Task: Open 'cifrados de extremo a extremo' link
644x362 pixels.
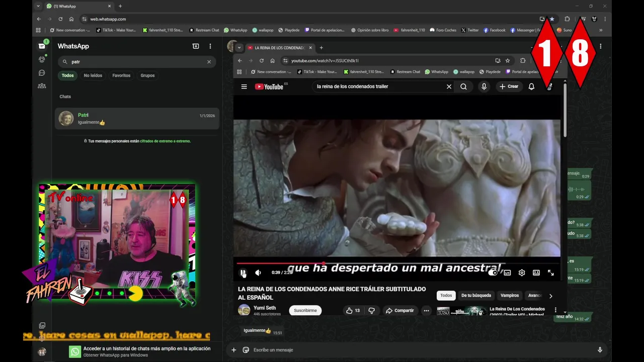Action: (x=165, y=141)
